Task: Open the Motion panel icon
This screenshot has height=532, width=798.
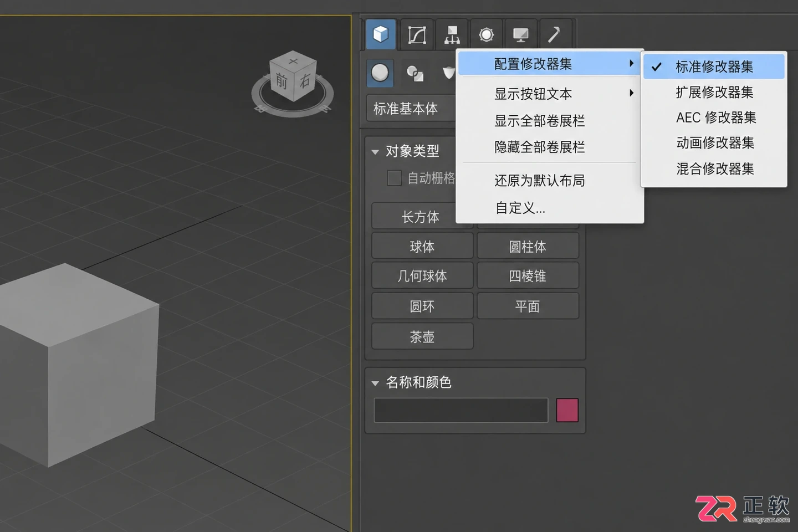Action: (487, 35)
